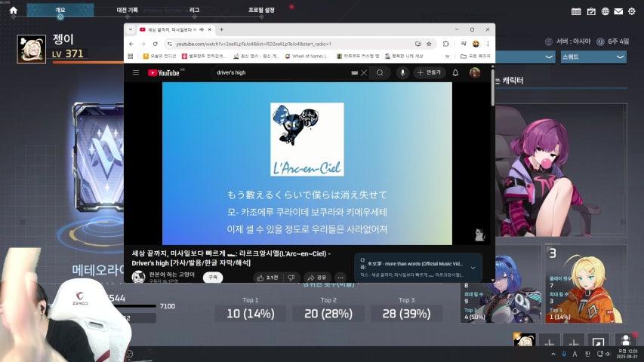The image size is (644, 362).
Task: Like the video showing 2.1천
Action: pyautogui.click(x=267, y=278)
